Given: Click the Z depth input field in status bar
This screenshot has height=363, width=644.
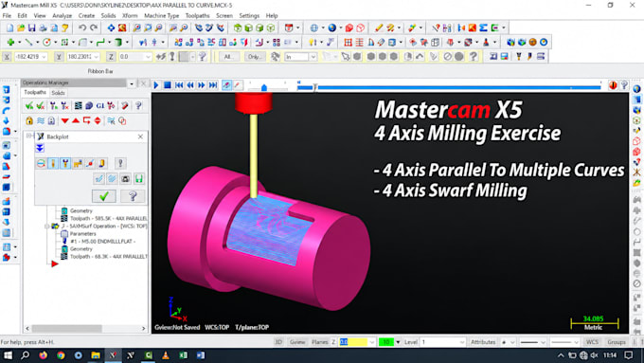Looking at the screenshot, I should coord(353,342).
